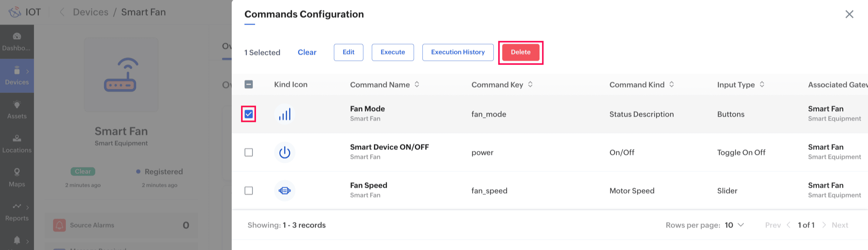
Task: Toggle the header select-all checkbox
Action: (x=249, y=84)
